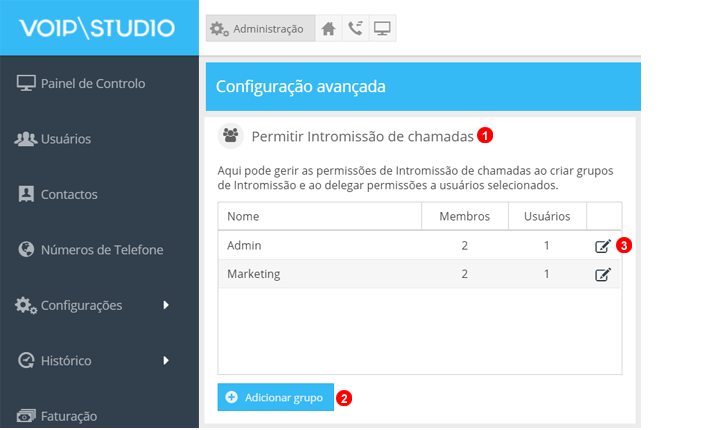This screenshot has width=722, height=430.
Task: Click the Usuários column header
Action: [x=547, y=216]
